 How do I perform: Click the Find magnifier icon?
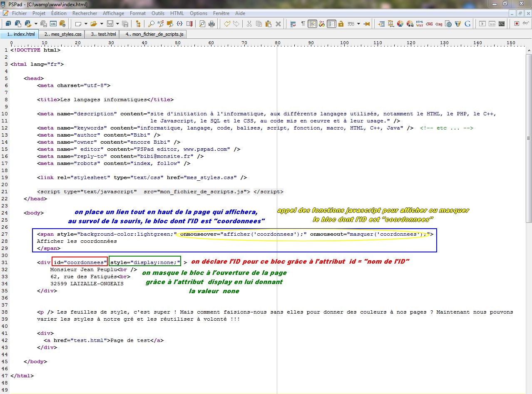coord(151,24)
